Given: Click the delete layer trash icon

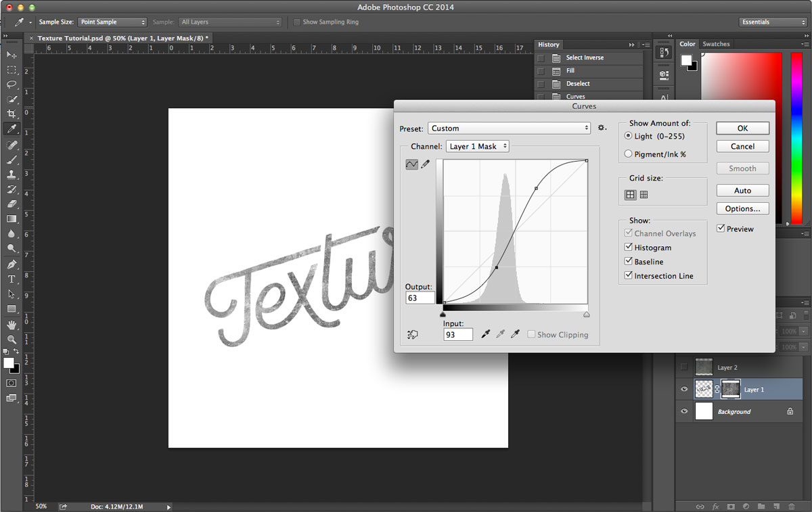Looking at the screenshot, I should coord(791,506).
